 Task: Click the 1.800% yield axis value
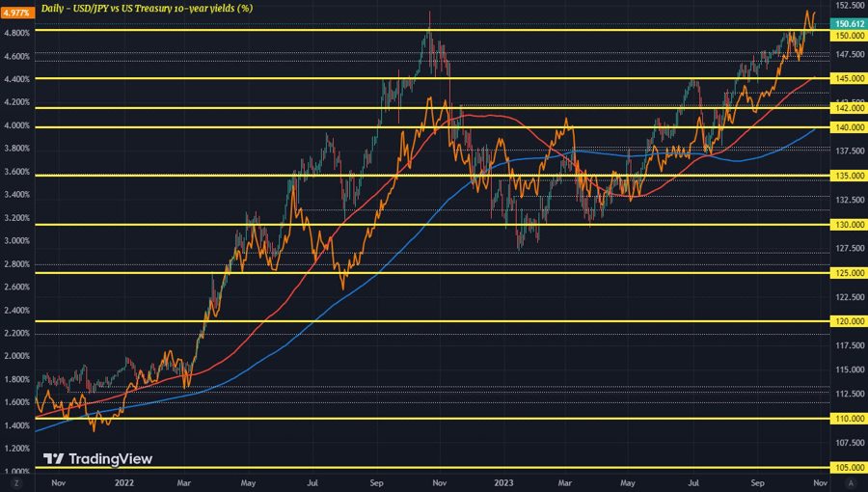(x=16, y=379)
